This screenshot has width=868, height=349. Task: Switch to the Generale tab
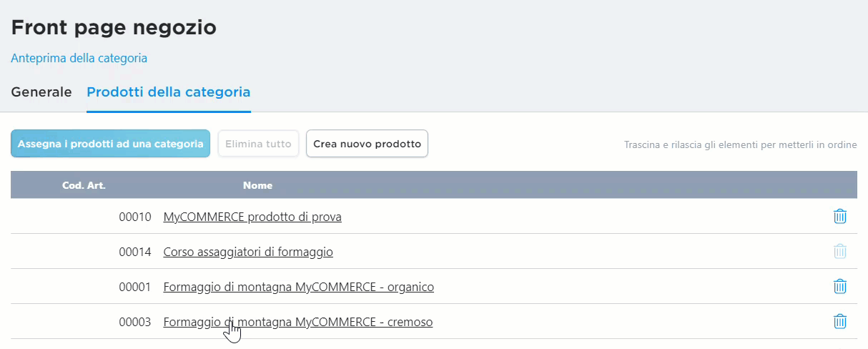[41, 92]
